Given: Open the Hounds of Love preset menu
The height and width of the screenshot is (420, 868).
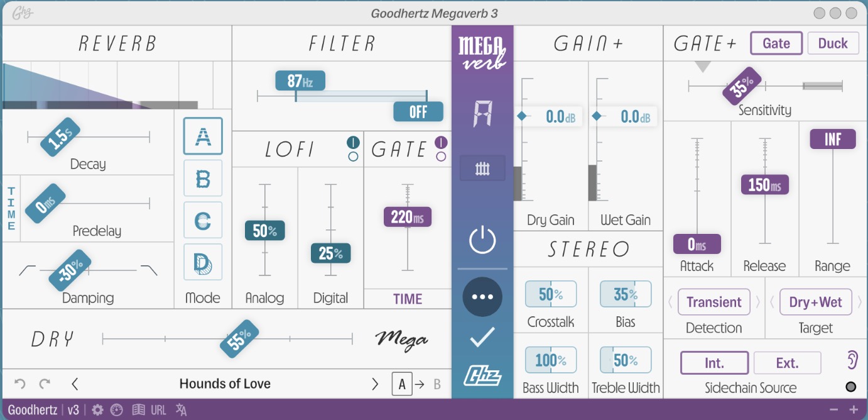Looking at the screenshot, I should (x=225, y=384).
